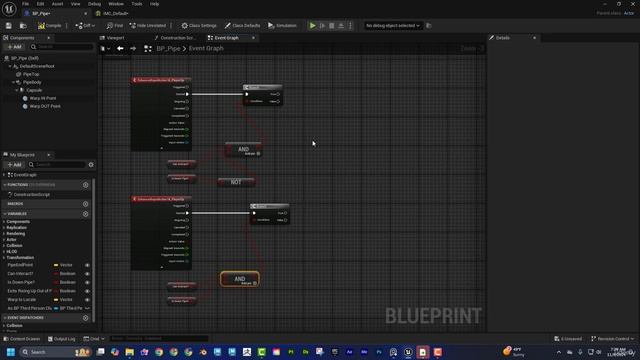Add a new variable with plus icon
This screenshot has height=360, width=640.
pyautogui.click(x=85, y=214)
